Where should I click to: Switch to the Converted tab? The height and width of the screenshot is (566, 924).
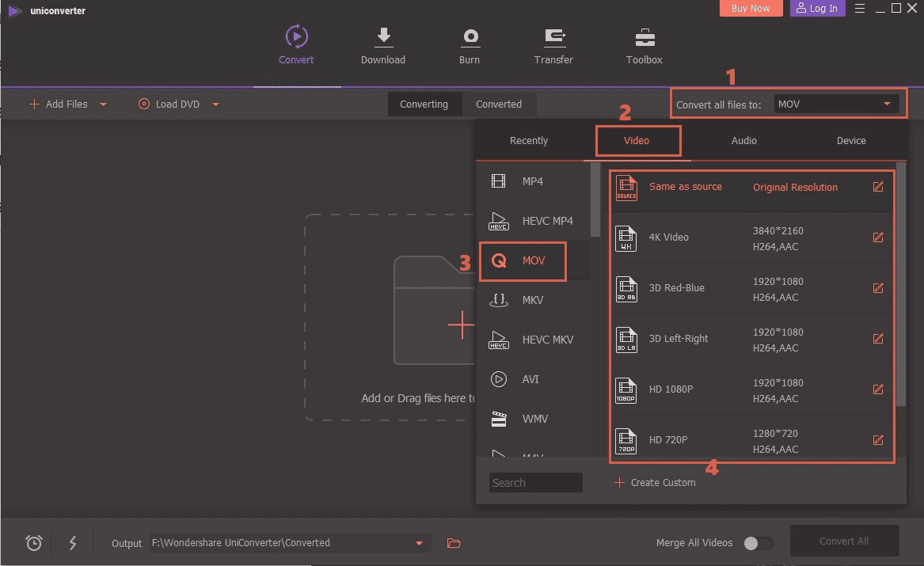(498, 104)
